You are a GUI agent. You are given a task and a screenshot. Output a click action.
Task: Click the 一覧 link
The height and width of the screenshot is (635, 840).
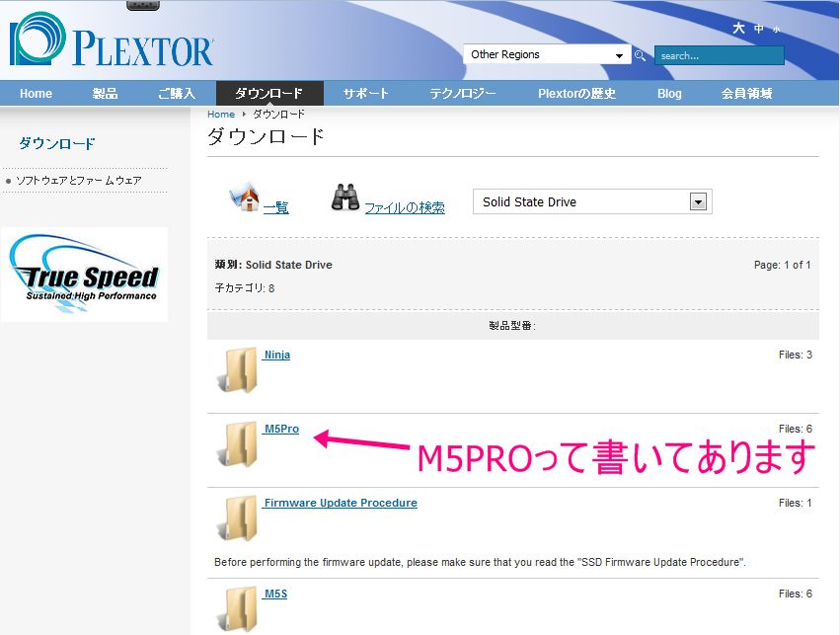click(276, 207)
